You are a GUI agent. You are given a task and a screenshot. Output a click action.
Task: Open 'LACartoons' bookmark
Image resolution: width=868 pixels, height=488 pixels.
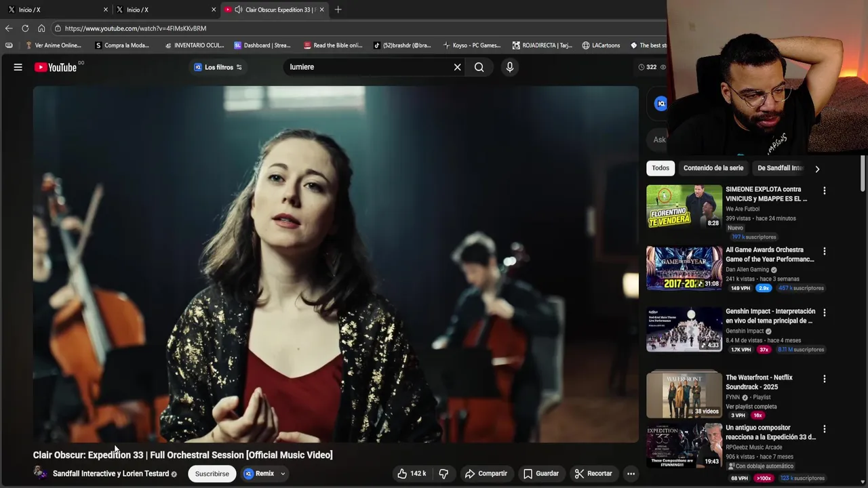click(x=601, y=45)
